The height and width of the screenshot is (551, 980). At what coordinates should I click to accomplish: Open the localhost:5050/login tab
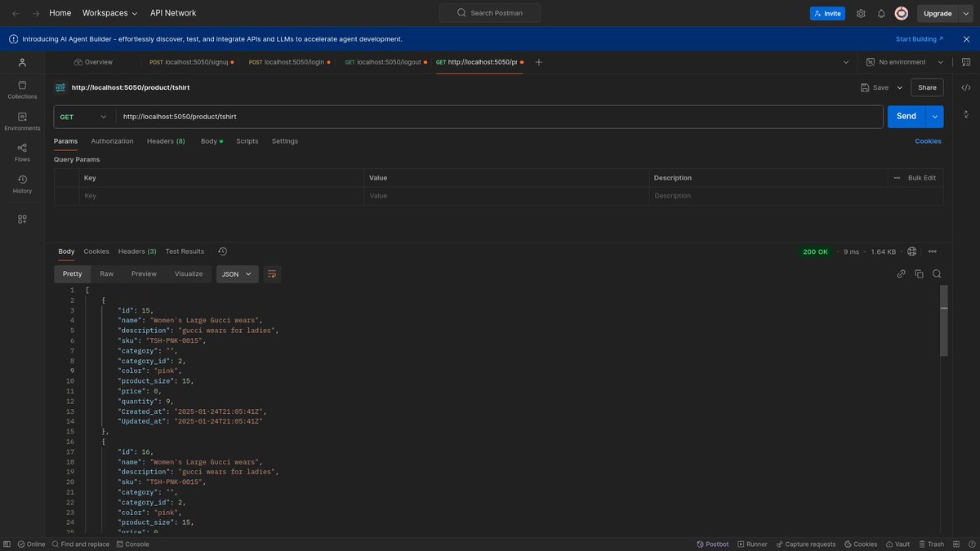coord(289,62)
